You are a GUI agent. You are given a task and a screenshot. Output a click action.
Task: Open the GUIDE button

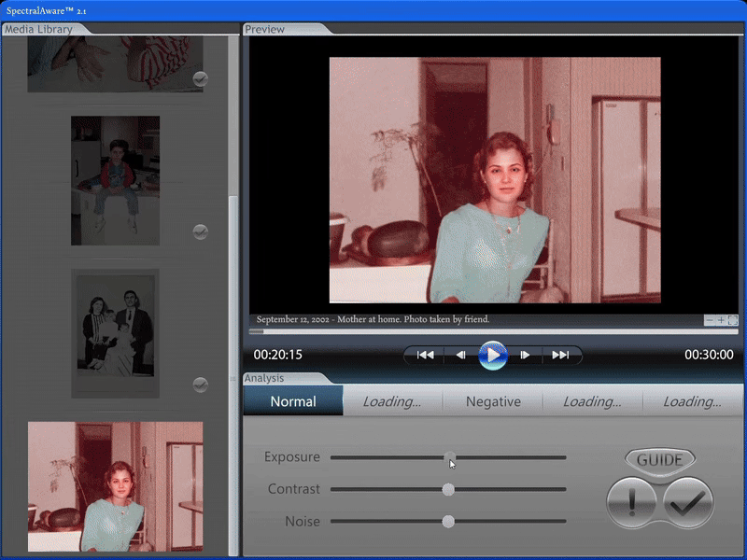pyautogui.click(x=660, y=460)
